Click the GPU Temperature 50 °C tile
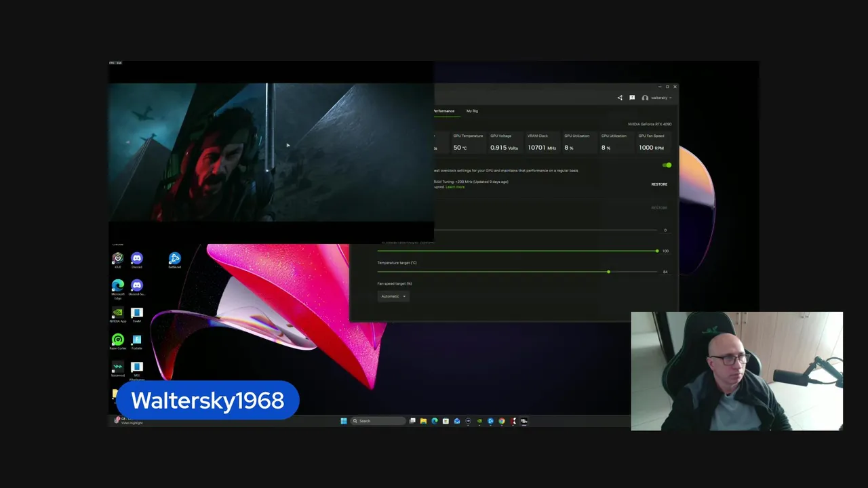The width and height of the screenshot is (868, 488). 468,142
